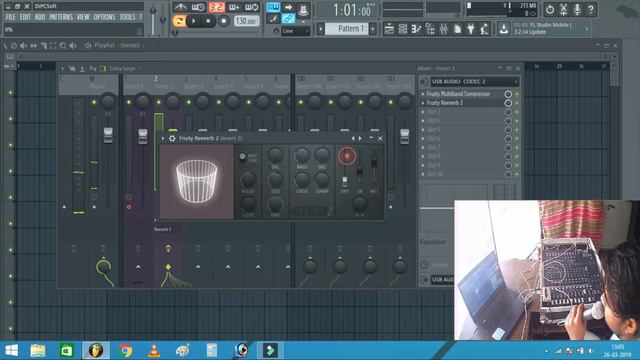Open Chrome from the Windows taskbar
The width and height of the screenshot is (640, 360).
click(x=126, y=351)
